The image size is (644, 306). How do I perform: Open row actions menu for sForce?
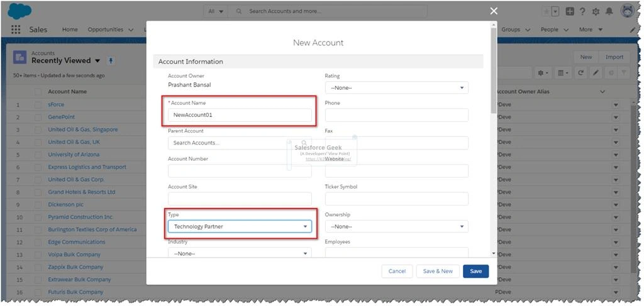pyautogui.click(x=616, y=105)
